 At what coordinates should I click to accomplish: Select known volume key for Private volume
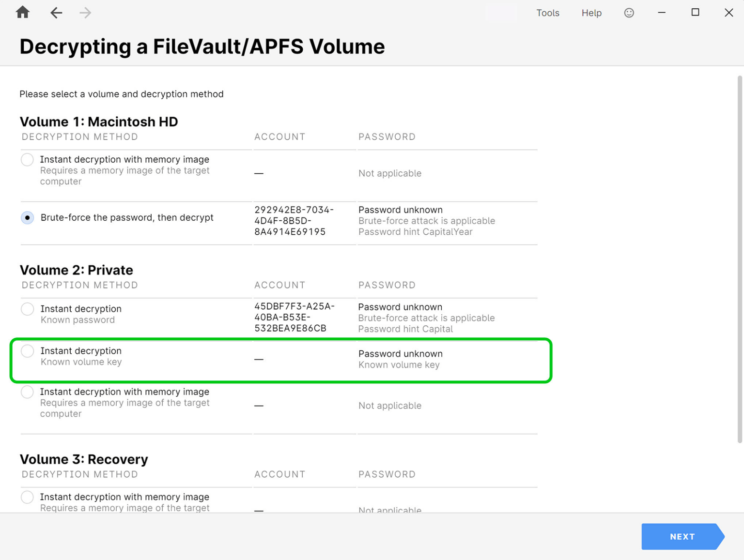[x=27, y=351]
